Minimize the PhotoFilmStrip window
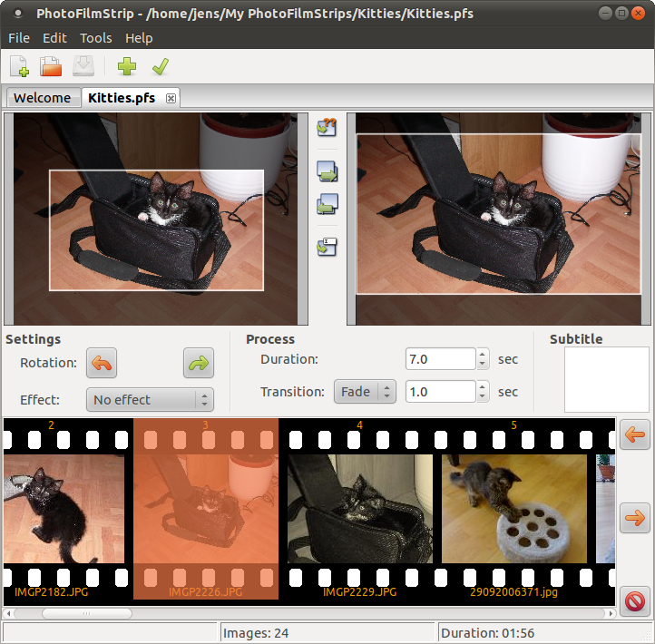Screen dimensions: 655x644 [605, 14]
